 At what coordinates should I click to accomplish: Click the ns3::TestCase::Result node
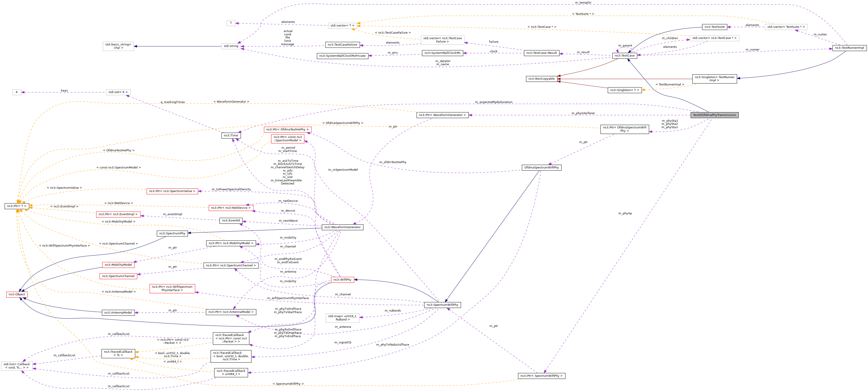tap(542, 53)
